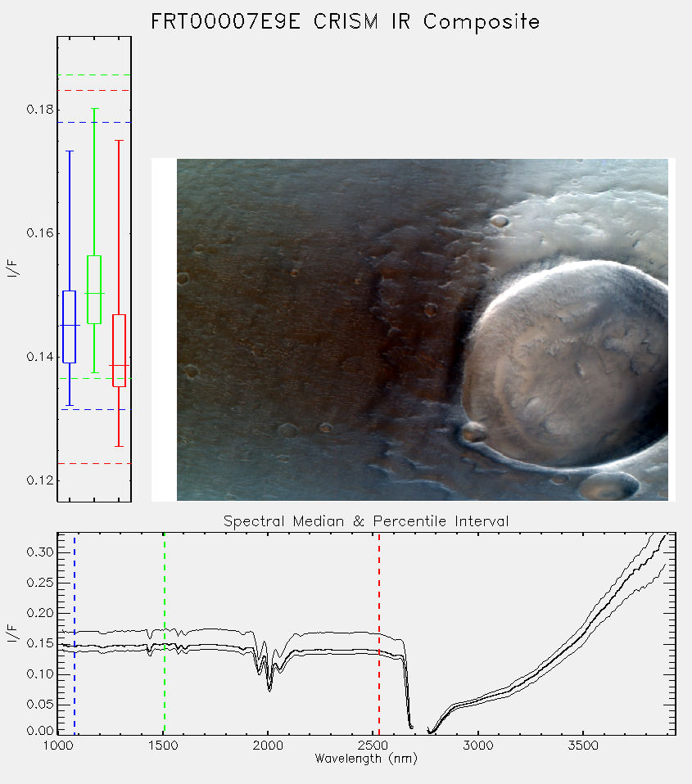The image size is (692, 784).
Task: Click the 2000 tick label on wavelength axis
Action: 268,746
